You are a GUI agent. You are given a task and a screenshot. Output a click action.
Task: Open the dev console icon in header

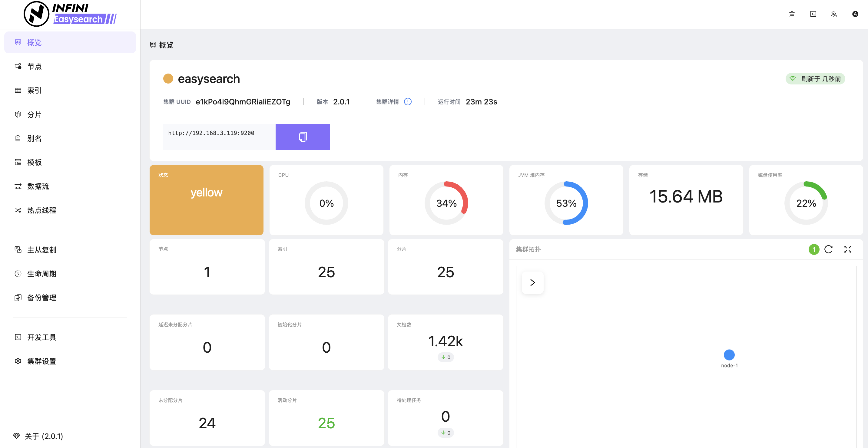click(x=813, y=14)
